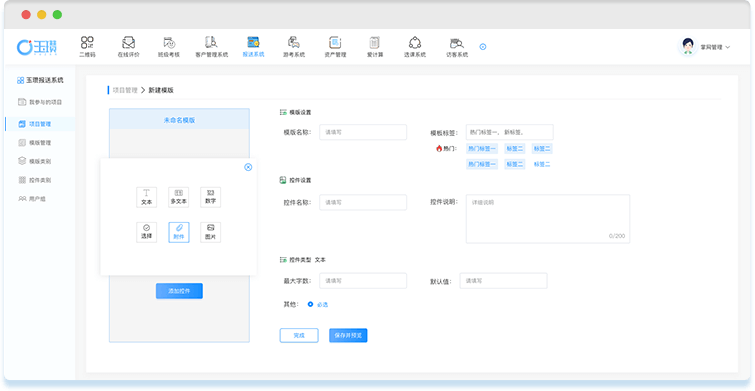This screenshot has width=755, height=391.
Task: Click the 未命名模版 template title bar
Action: click(x=179, y=120)
